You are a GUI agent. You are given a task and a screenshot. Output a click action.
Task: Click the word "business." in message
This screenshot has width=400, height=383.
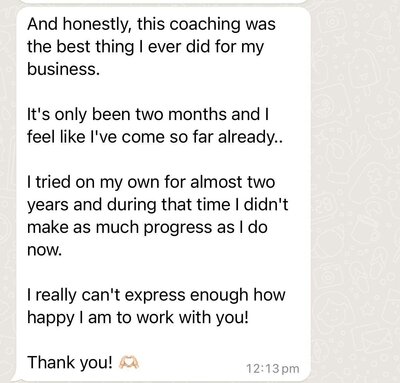(x=63, y=69)
